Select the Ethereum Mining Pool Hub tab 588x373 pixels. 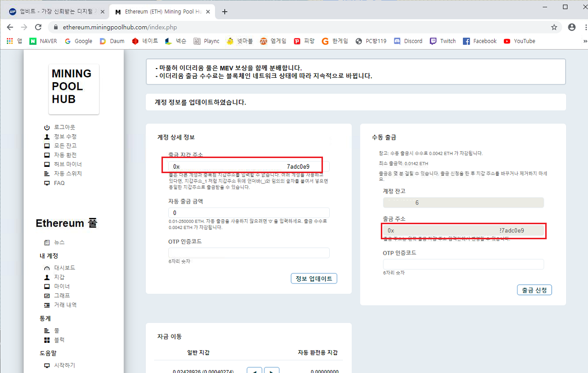pos(163,12)
